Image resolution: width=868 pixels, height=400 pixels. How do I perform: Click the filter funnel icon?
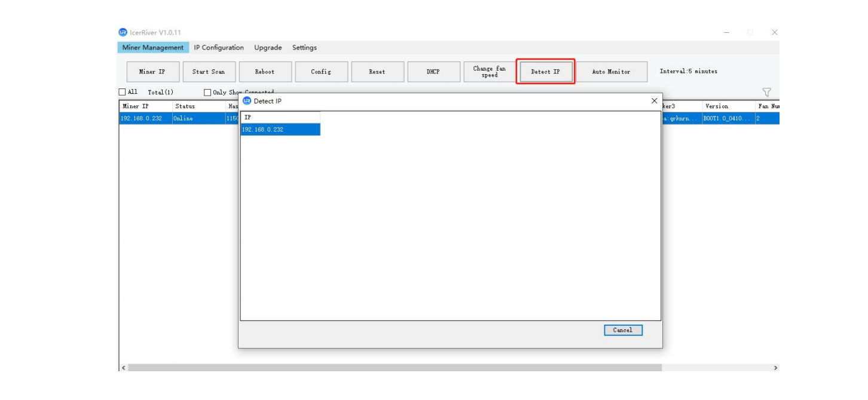tap(766, 92)
